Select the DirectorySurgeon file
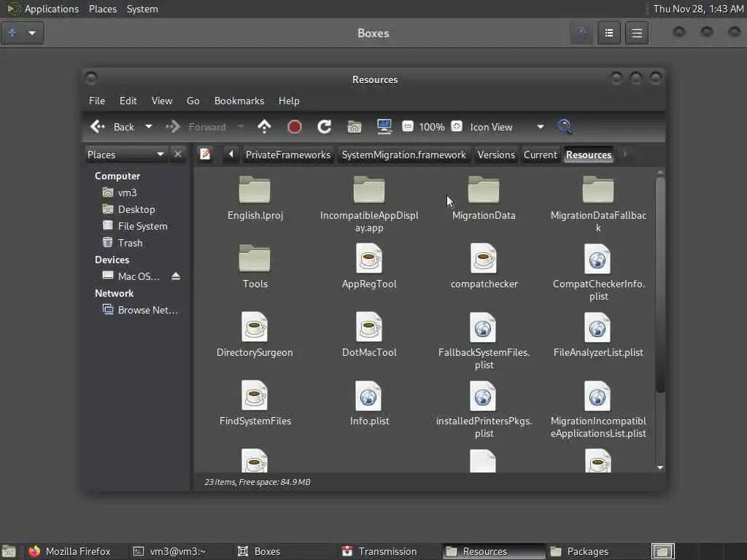Viewport: 747px width, 560px height. tap(255, 335)
